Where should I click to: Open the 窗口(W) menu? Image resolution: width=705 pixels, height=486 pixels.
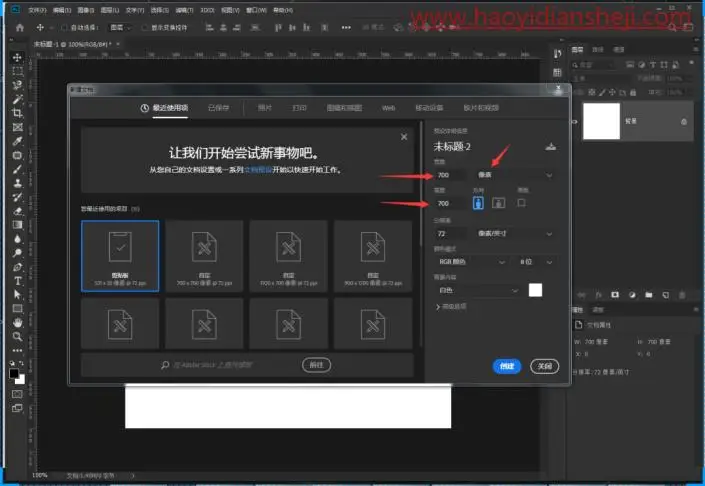point(256,10)
